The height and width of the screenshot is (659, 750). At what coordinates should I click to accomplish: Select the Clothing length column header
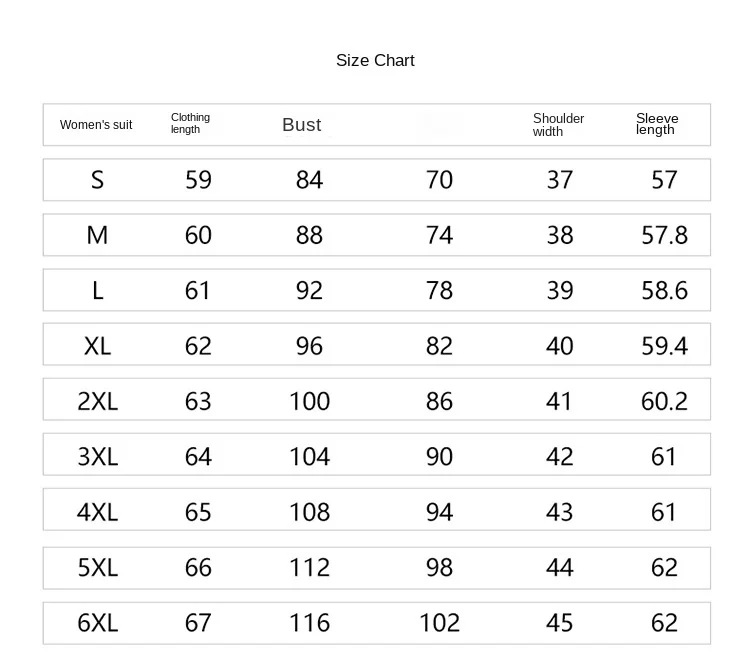click(190, 124)
